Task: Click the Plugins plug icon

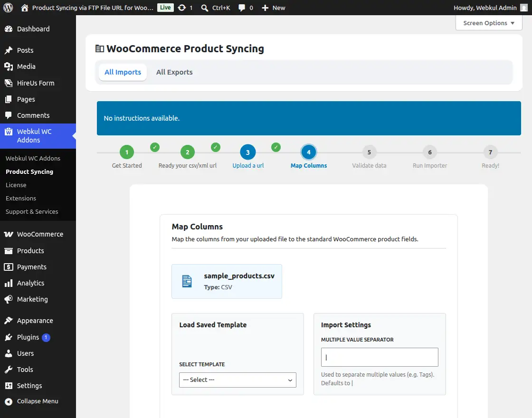Action: (x=9, y=337)
